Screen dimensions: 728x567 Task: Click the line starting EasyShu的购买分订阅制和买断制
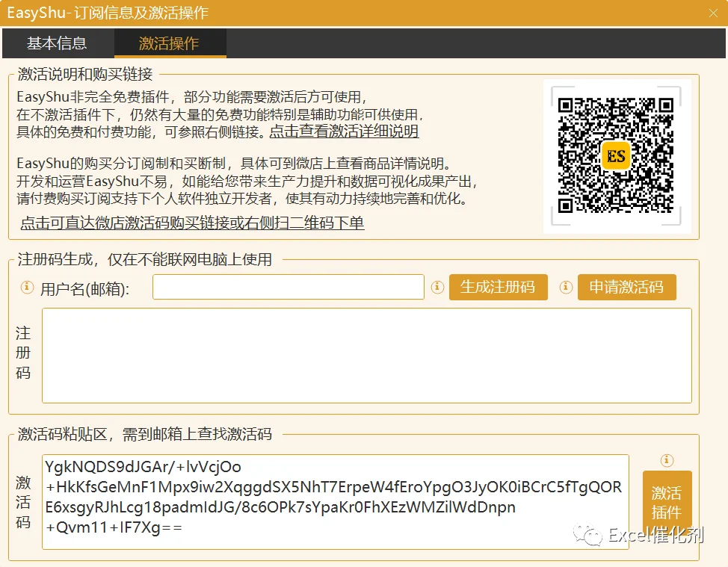point(234,164)
